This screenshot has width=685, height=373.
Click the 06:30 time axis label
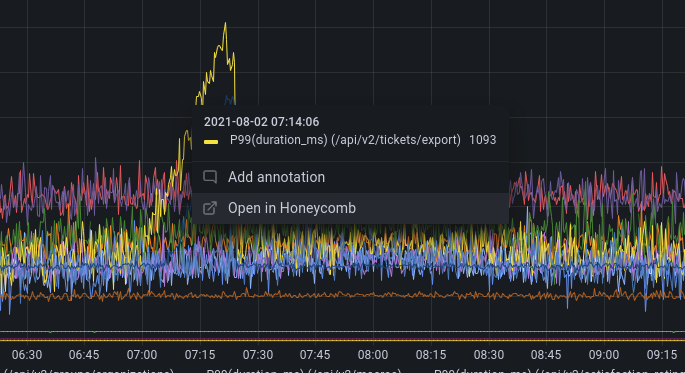coord(27,355)
